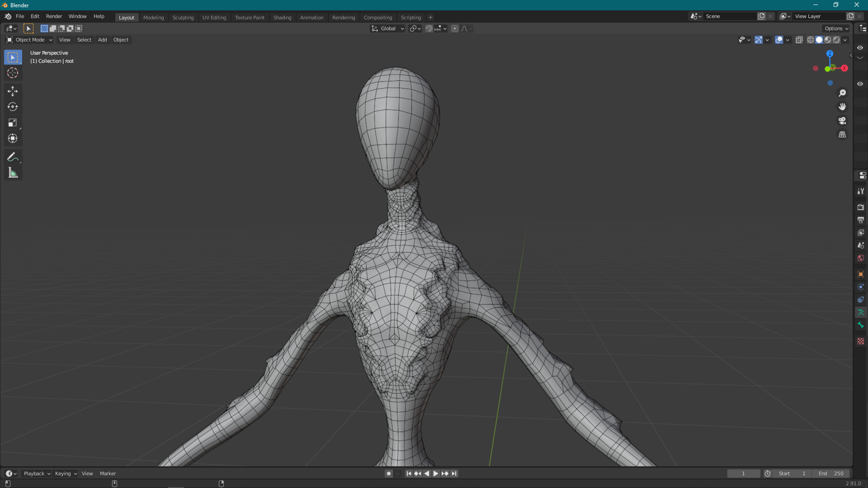This screenshot has width=868, height=488.
Task: Expand the shading options dropdown in viewport header
Action: coord(845,40)
